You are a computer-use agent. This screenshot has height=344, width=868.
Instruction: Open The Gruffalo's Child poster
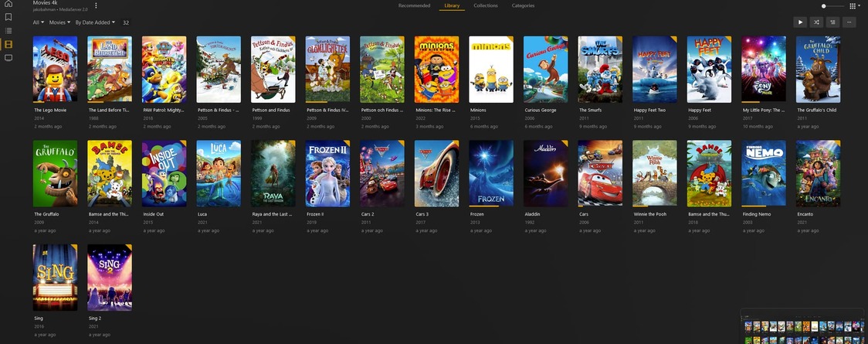click(818, 70)
